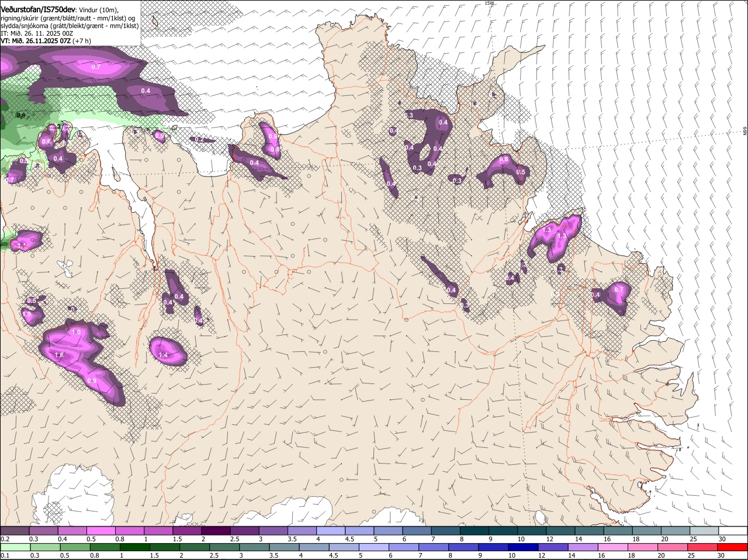Click the IT: Mið. 26. 11. 2025 00Z line
This screenshot has width=748, height=560.
pyautogui.click(x=37, y=33)
